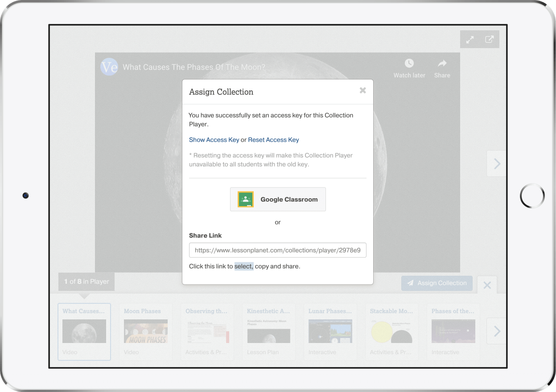The image size is (556, 392).
Task: Click the Google Classroom button
Action: click(x=278, y=199)
